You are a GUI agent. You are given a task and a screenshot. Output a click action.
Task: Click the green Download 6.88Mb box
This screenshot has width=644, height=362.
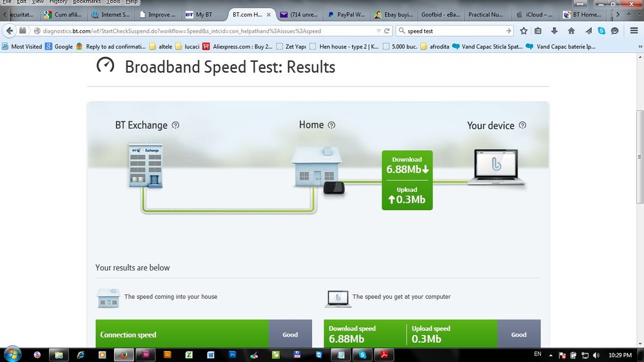(407, 180)
